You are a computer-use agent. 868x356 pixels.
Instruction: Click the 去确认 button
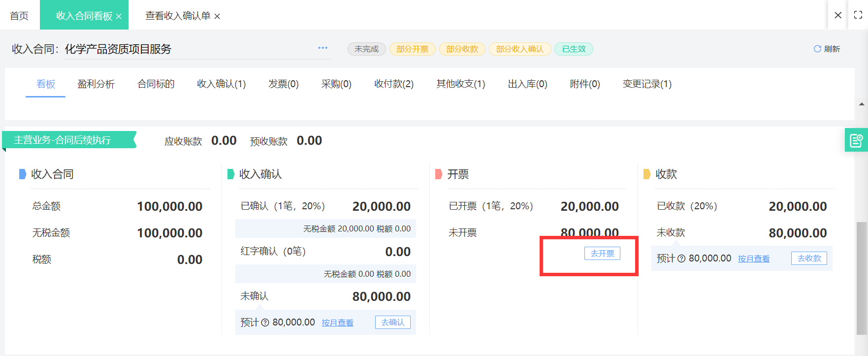tap(392, 323)
